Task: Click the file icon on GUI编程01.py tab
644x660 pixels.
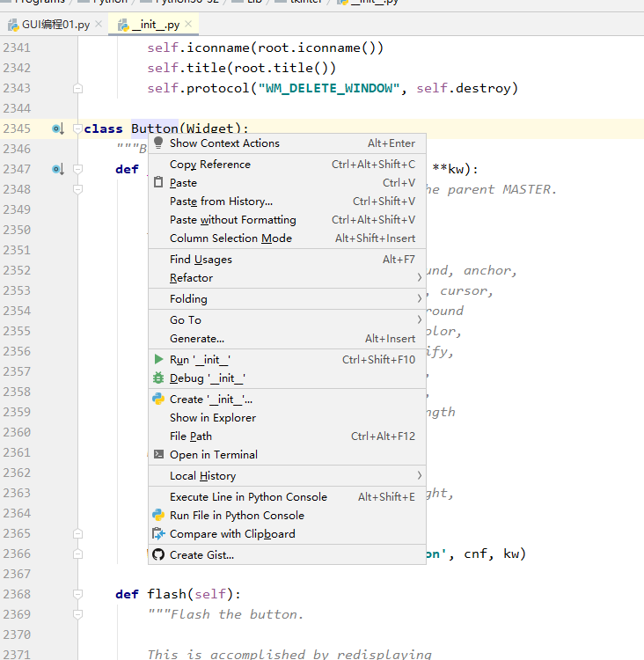Action: click(x=13, y=26)
